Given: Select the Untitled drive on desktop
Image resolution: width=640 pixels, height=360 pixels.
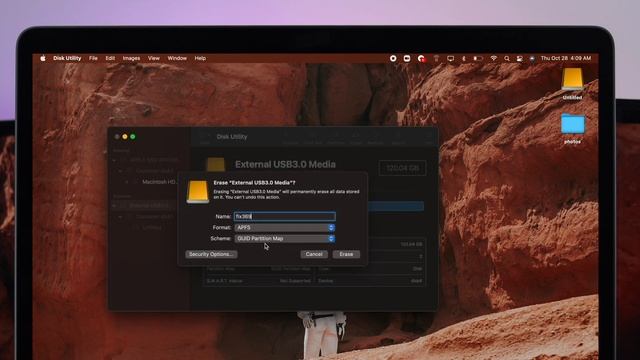Looking at the screenshot, I should 572,84.
